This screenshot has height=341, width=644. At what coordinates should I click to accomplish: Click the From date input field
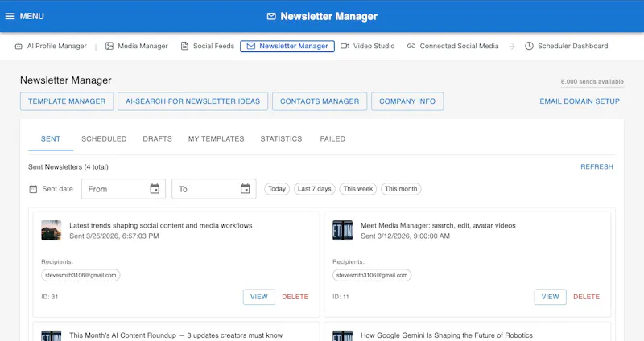click(x=124, y=189)
